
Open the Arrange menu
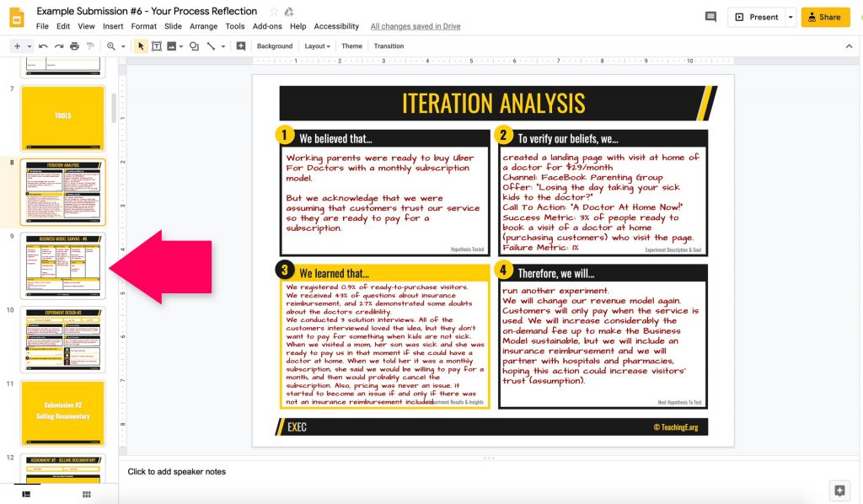(204, 26)
